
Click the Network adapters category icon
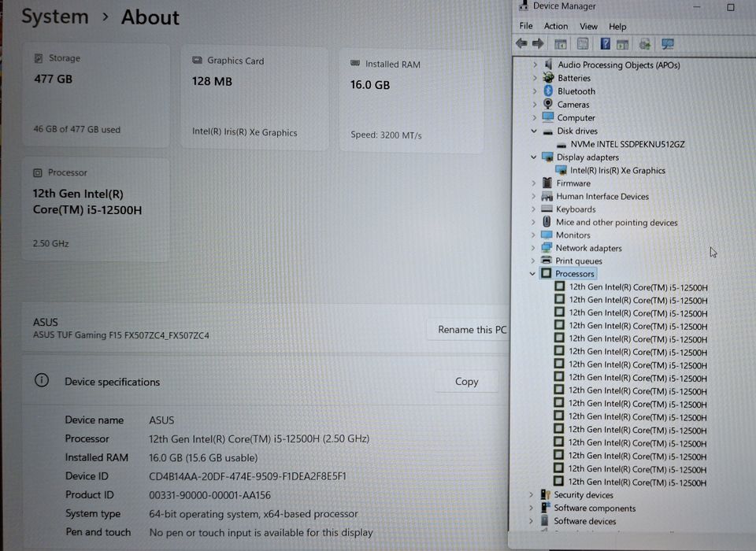547,247
